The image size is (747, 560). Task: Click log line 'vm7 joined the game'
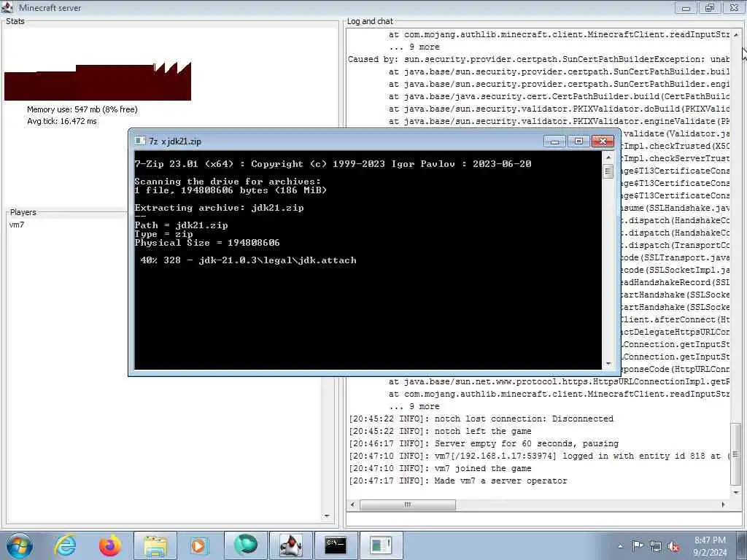[x=440, y=468]
